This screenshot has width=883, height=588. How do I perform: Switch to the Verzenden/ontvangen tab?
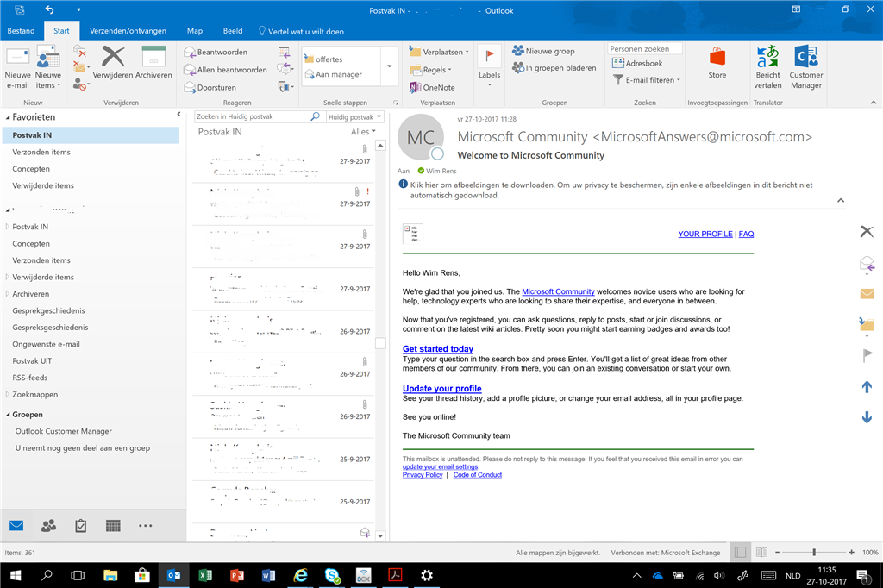click(128, 31)
